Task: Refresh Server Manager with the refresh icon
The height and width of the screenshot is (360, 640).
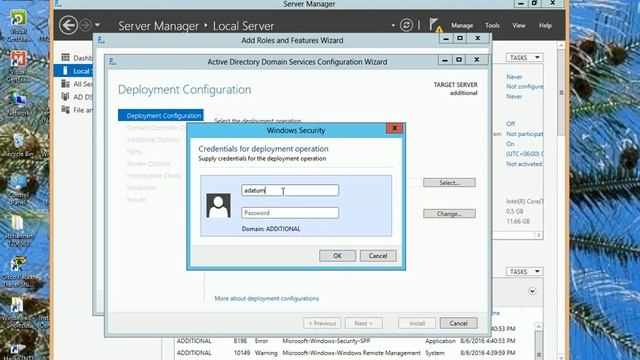Action: [x=406, y=25]
